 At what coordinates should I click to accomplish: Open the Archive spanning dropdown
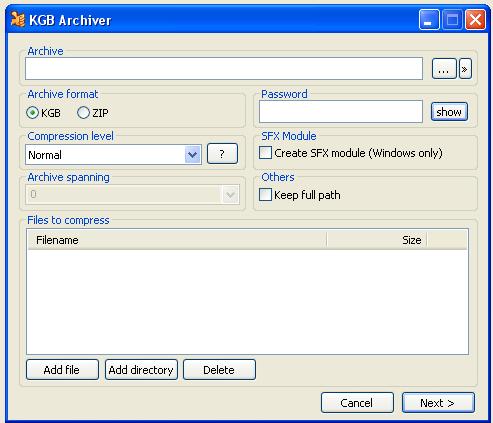(230, 194)
